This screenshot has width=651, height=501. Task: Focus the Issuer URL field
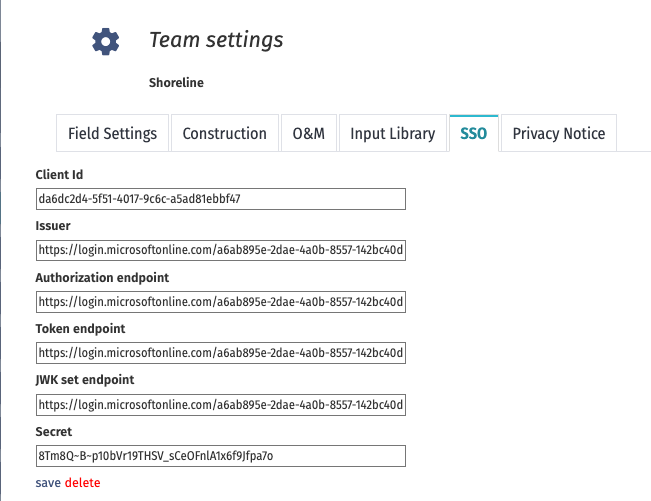(221, 250)
